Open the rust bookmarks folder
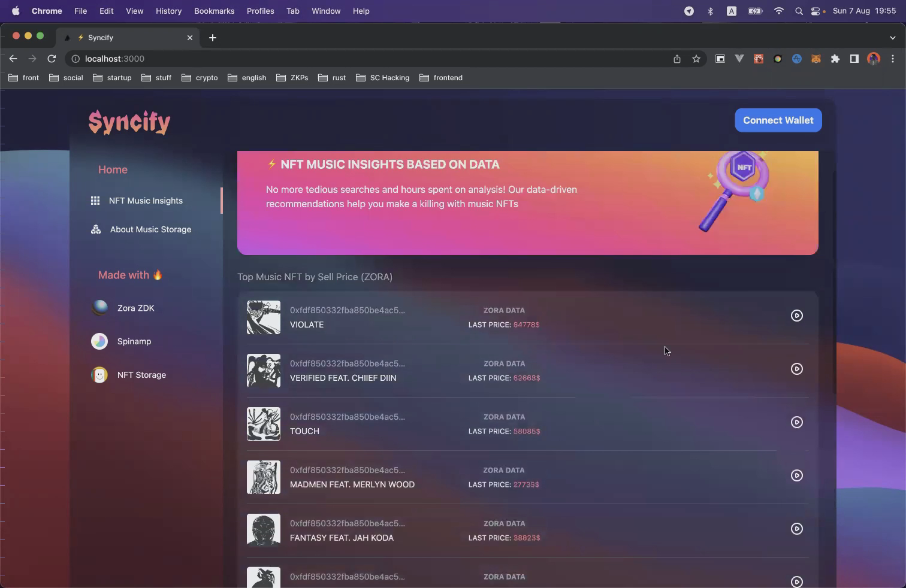The width and height of the screenshot is (906, 588). 332,78
